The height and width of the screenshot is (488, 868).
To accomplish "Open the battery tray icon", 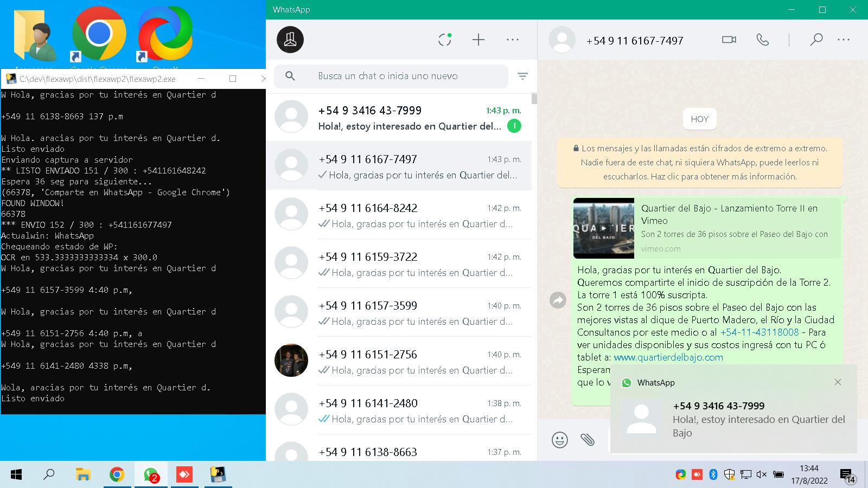I will tap(778, 475).
